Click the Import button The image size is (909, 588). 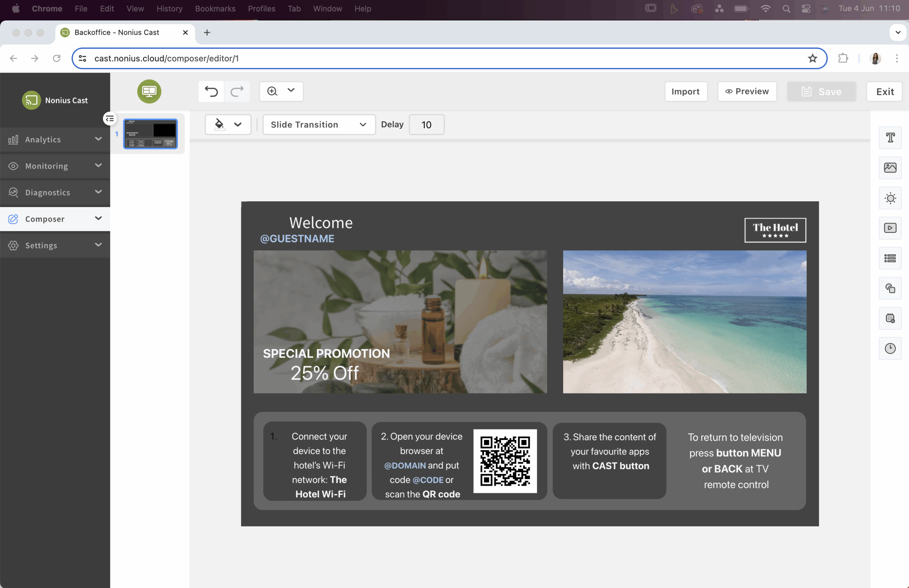685,92
